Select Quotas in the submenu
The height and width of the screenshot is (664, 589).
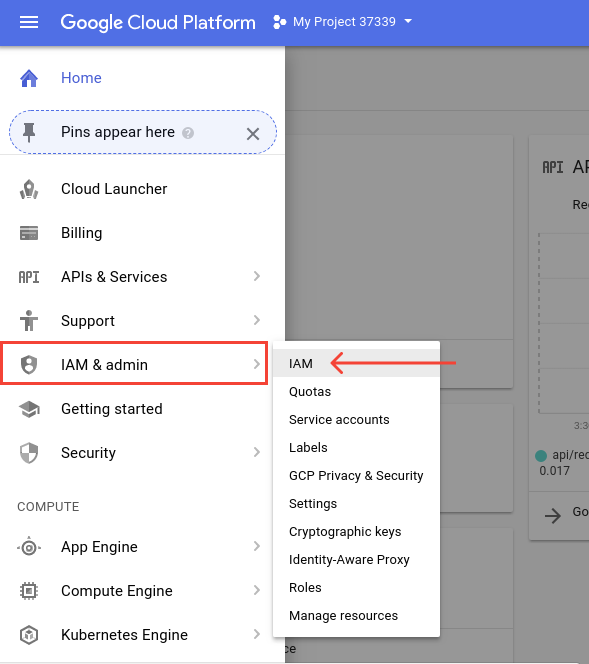pos(356,392)
